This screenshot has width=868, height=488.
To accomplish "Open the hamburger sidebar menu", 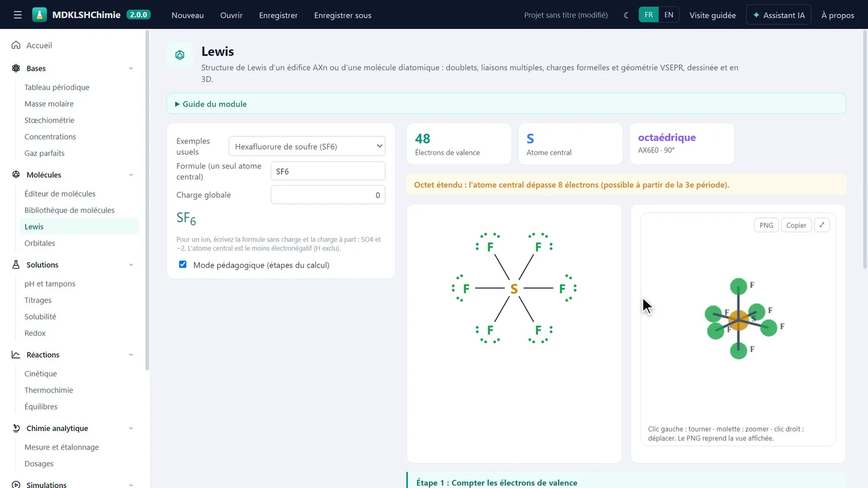I will coord(18,15).
